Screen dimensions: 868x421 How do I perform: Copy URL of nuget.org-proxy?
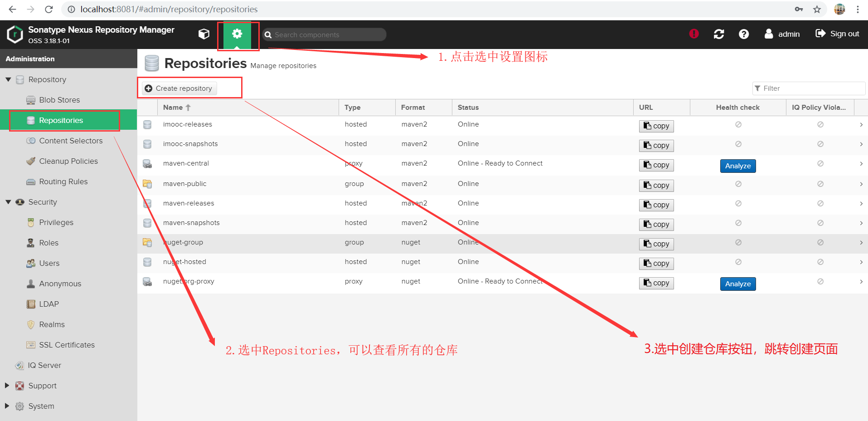pyautogui.click(x=656, y=283)
